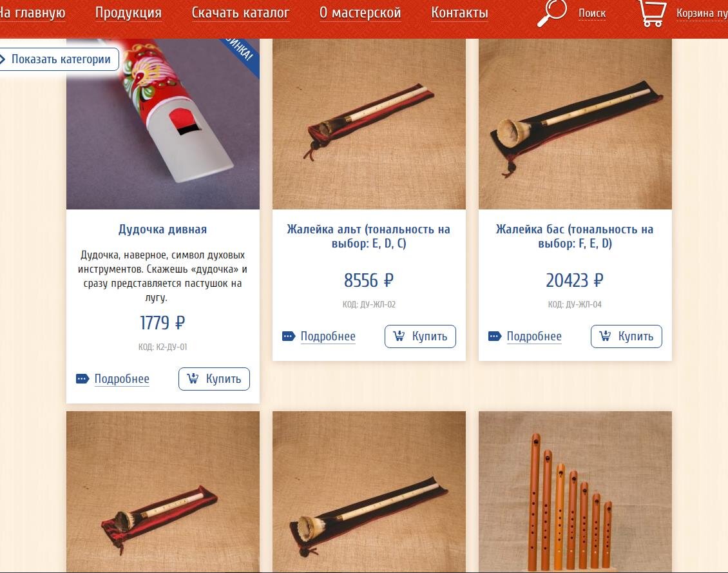Click Поиск search link
This screenshot has height=573, width=728.
pyautogui.click(x=592, y=14)
